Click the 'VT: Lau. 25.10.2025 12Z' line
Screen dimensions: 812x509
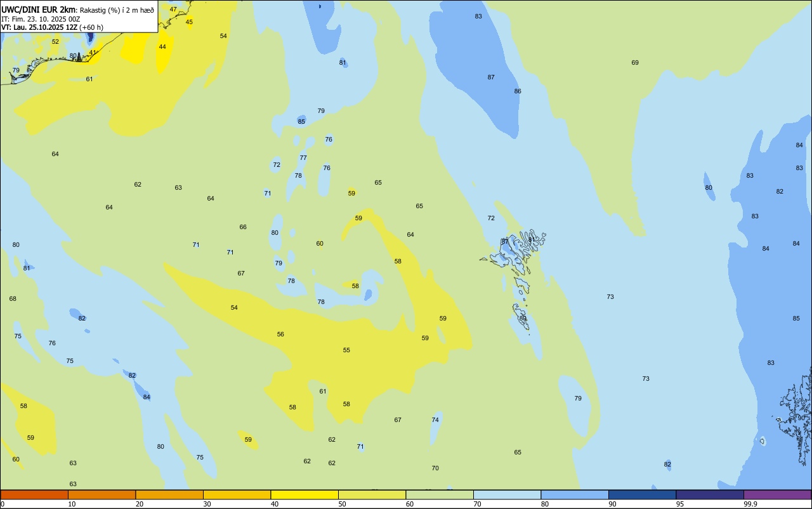[39, 27]
